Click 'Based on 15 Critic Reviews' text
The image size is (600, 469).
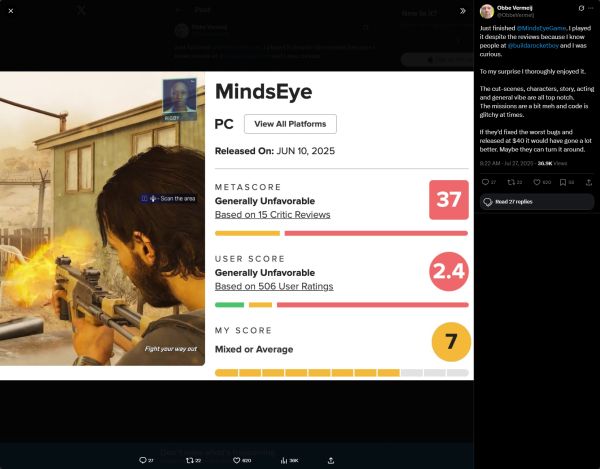[272, 215]
